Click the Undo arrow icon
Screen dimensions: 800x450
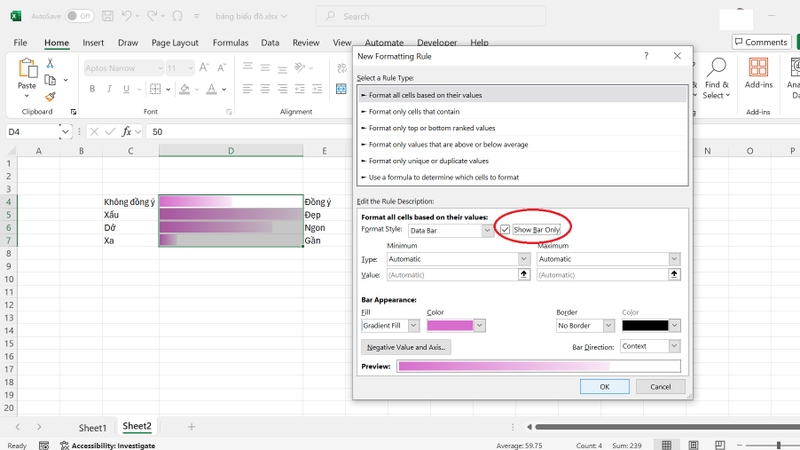pyautogui.click(x=127, y=16)
